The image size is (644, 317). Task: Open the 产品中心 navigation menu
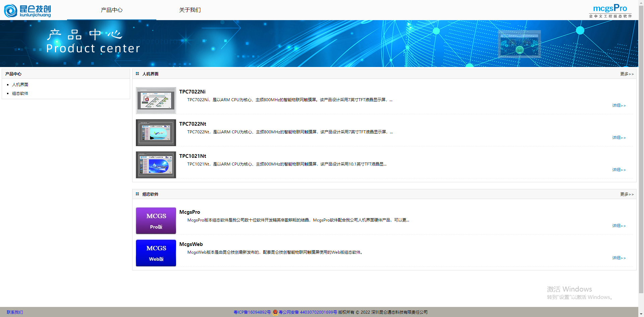(112, 10)
